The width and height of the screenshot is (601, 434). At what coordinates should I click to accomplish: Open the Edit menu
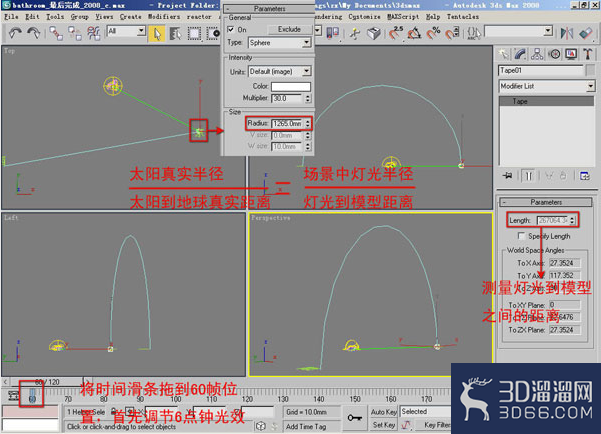coord(32,17)
